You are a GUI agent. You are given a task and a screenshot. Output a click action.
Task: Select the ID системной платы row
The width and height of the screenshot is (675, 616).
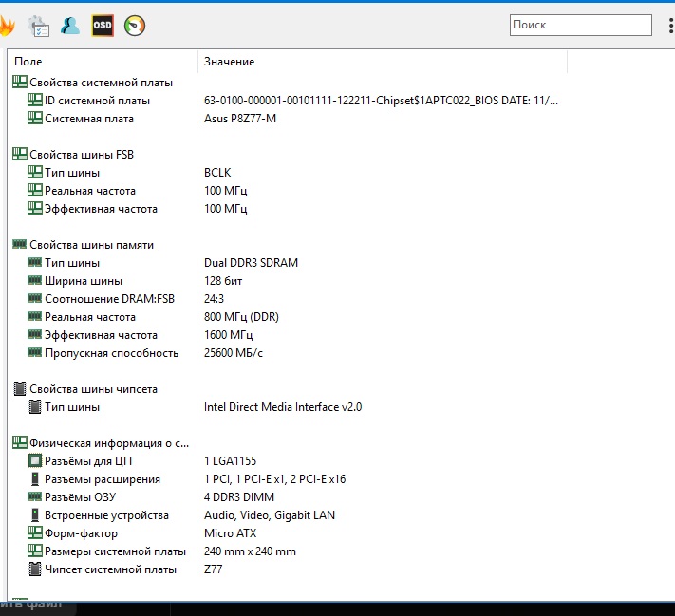(97, 101)
